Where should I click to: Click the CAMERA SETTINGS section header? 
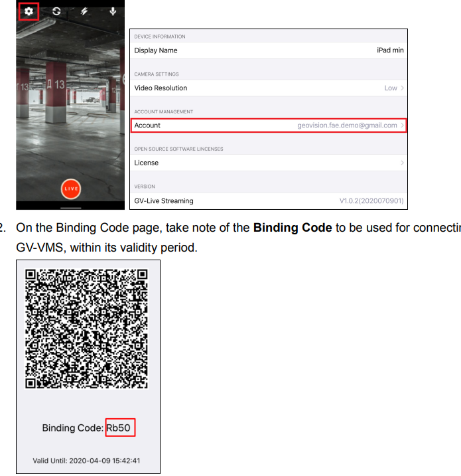tap(157, 74)
